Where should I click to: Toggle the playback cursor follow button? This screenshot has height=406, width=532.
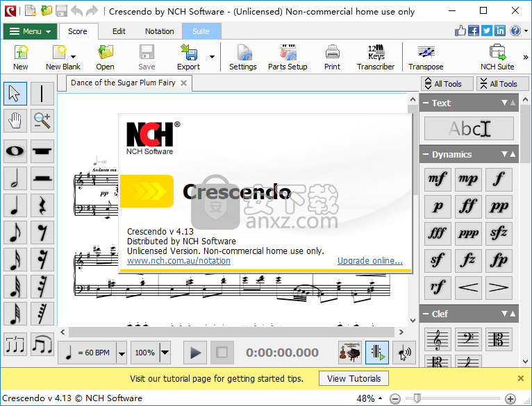[377, 353]
